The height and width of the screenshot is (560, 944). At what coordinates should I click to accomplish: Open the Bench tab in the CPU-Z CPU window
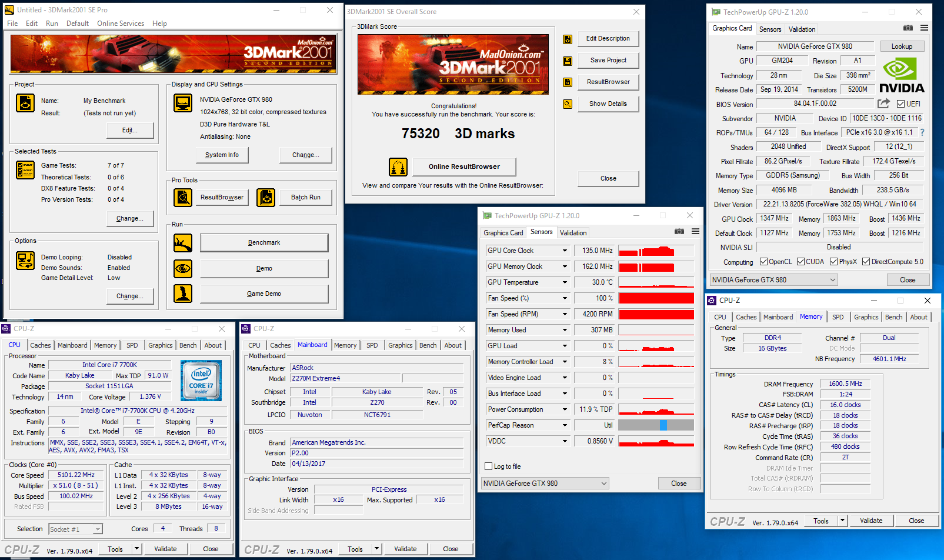coord(188,345)
